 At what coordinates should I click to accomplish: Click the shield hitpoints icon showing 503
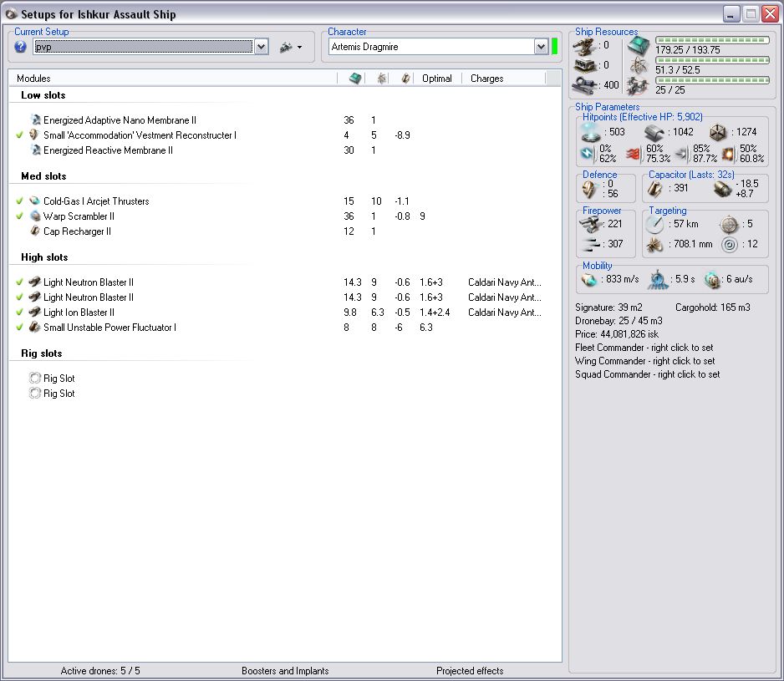tap(590, 133)
